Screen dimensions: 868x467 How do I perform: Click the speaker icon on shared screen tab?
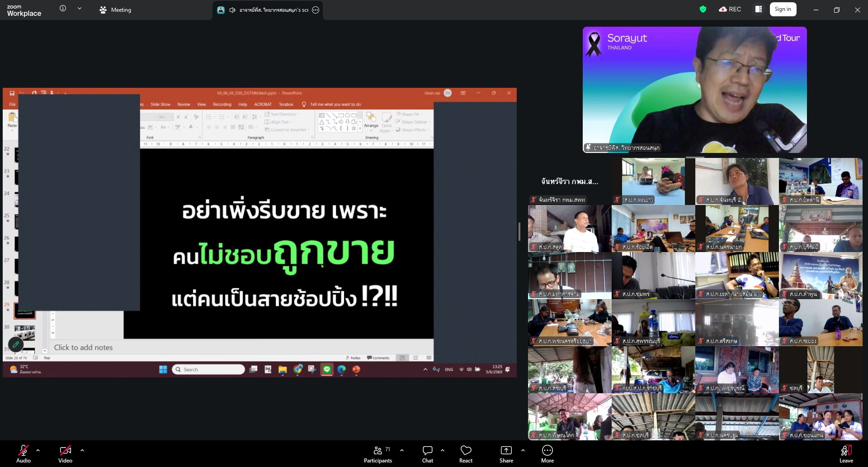232,10
